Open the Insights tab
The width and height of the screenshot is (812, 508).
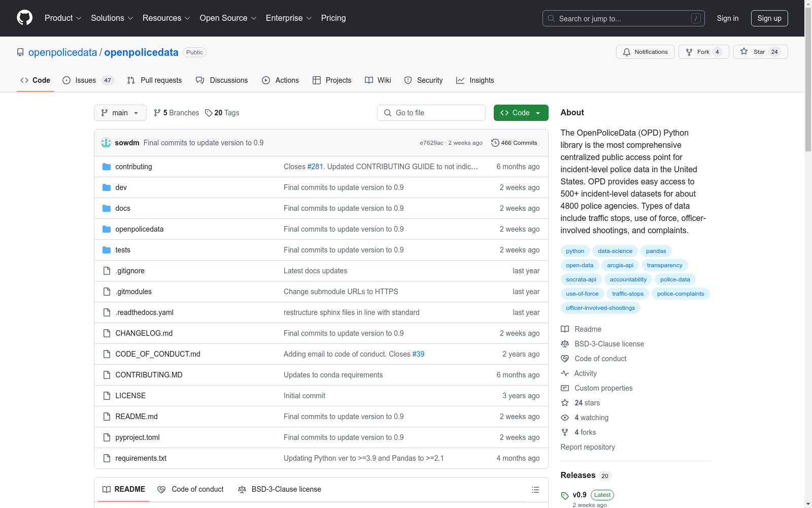(x=475, y=80)
